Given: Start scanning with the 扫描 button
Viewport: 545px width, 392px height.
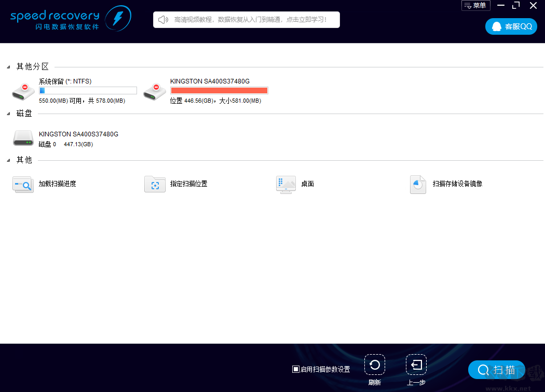Looking at the screenshot, I should [x=496, y=370].
